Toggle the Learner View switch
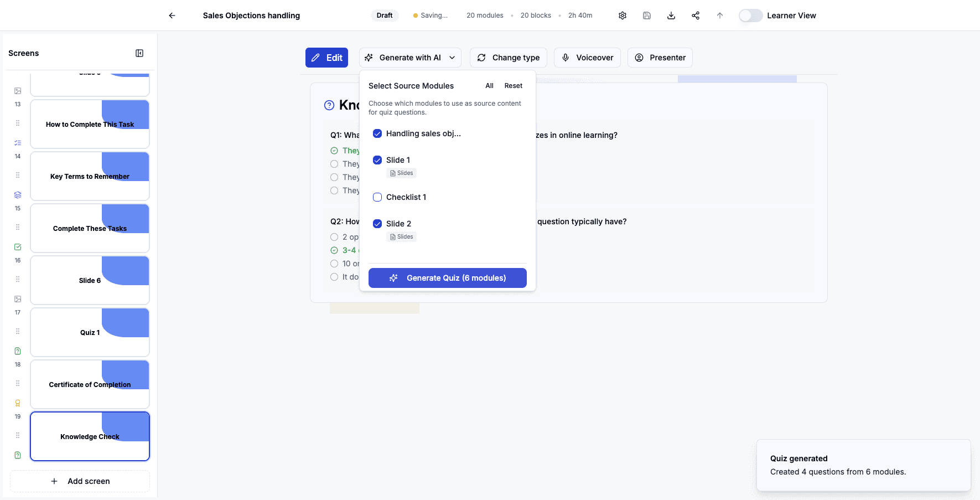This screenshot has width=980, height=500. click(x=751, y=16)
